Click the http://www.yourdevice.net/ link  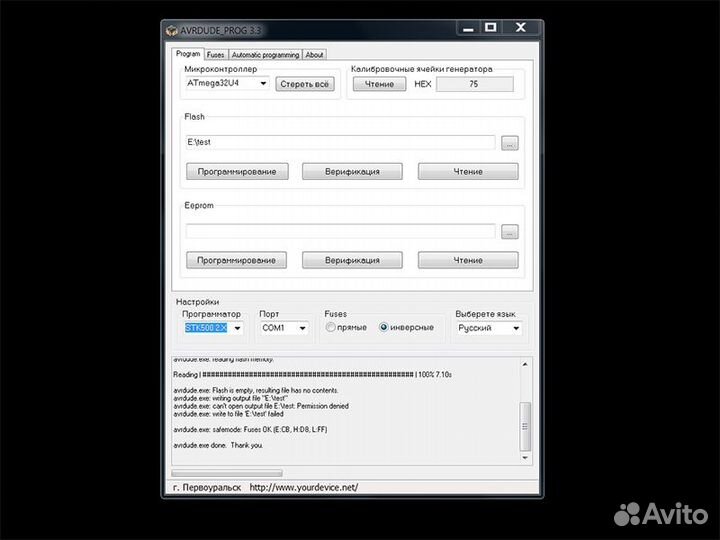304,488
